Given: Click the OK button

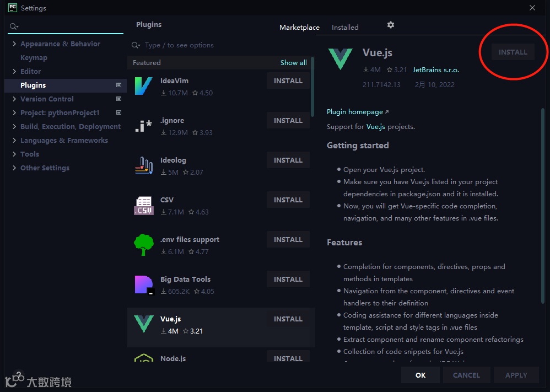Looking at the screenshot, I should pos(420,375).
